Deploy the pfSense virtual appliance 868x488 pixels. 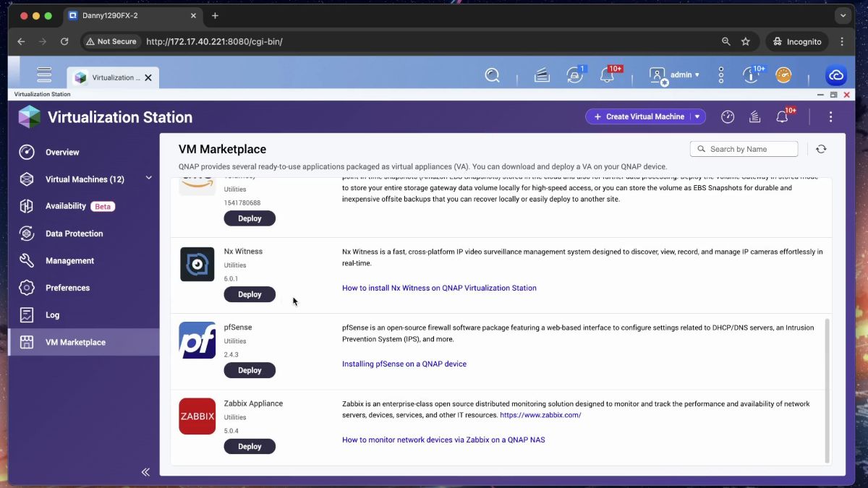click(250, 370)
